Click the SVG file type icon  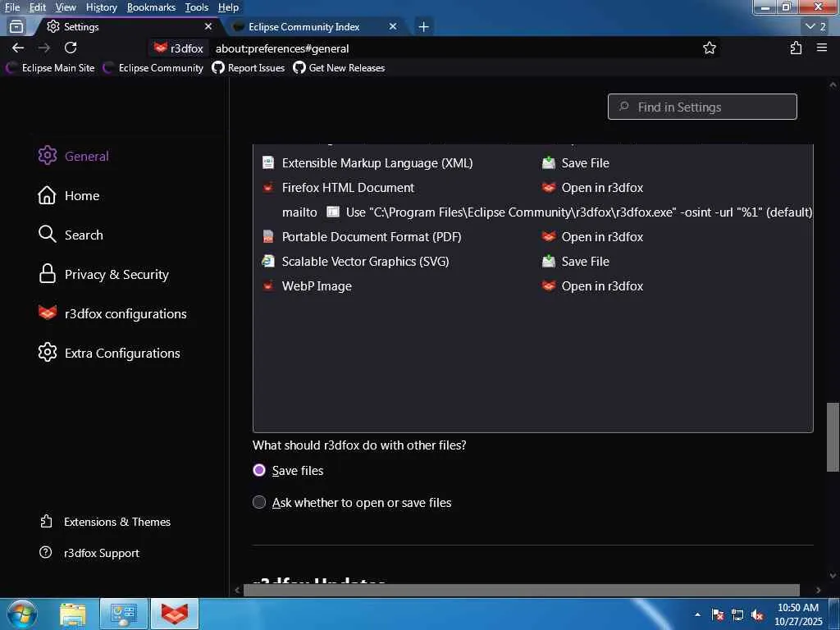(x=268, y=262)
